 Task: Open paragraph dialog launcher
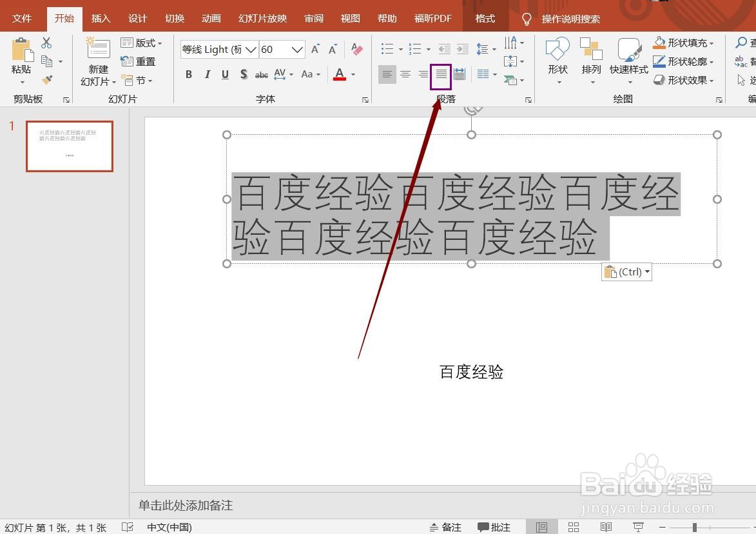528,100
